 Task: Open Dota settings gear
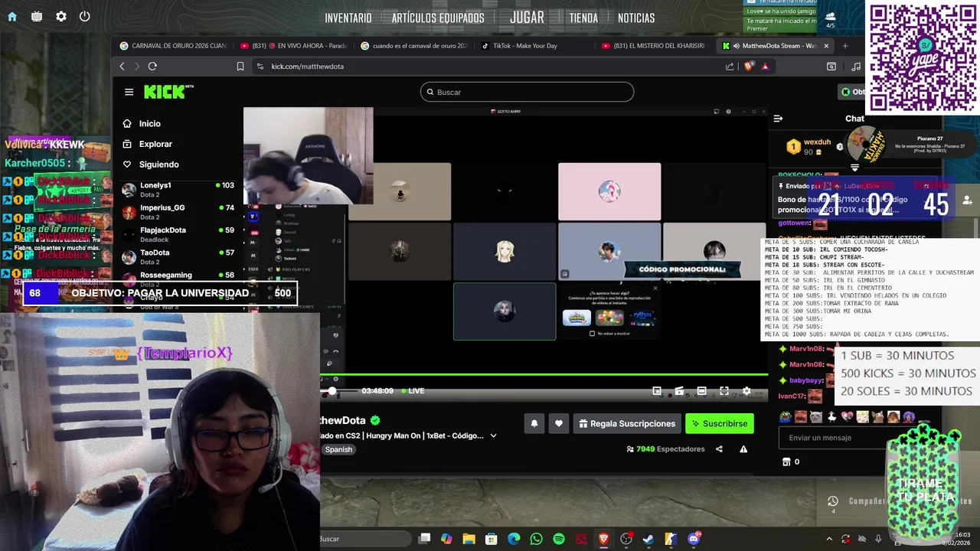[61, 16]
